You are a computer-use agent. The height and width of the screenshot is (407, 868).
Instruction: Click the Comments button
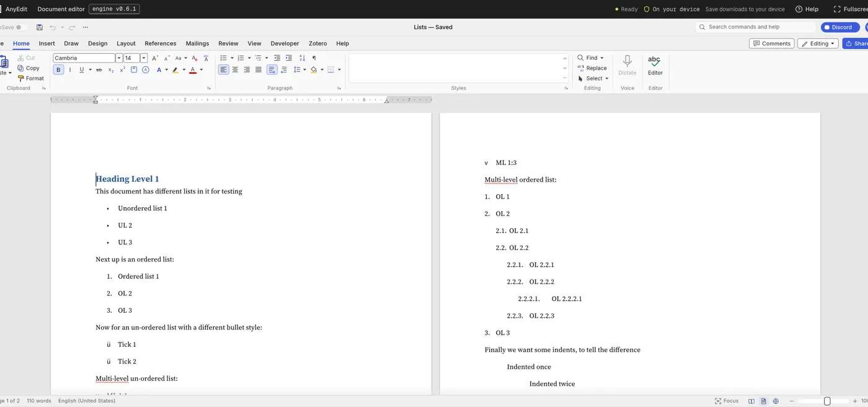pyautogui.click(x=772, y=43)
